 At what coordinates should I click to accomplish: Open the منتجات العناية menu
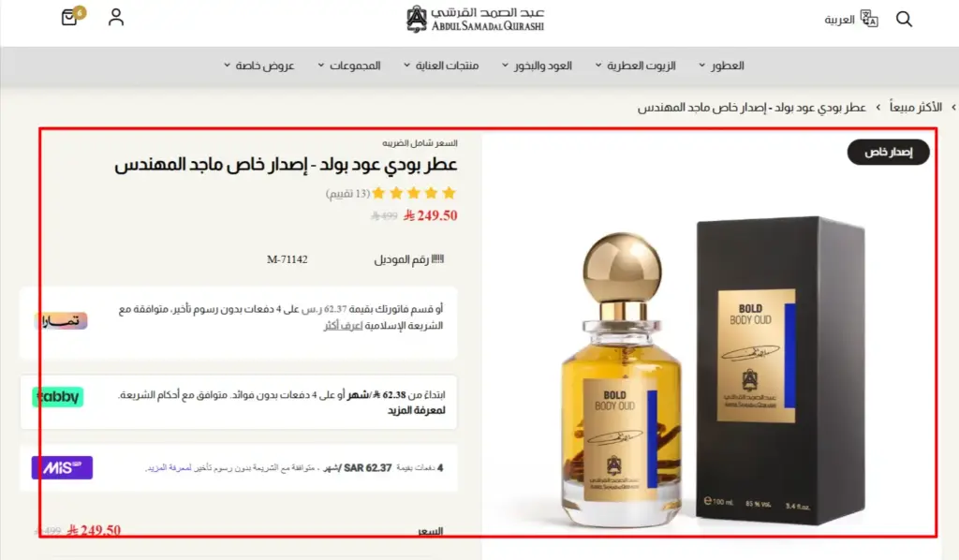441,66
